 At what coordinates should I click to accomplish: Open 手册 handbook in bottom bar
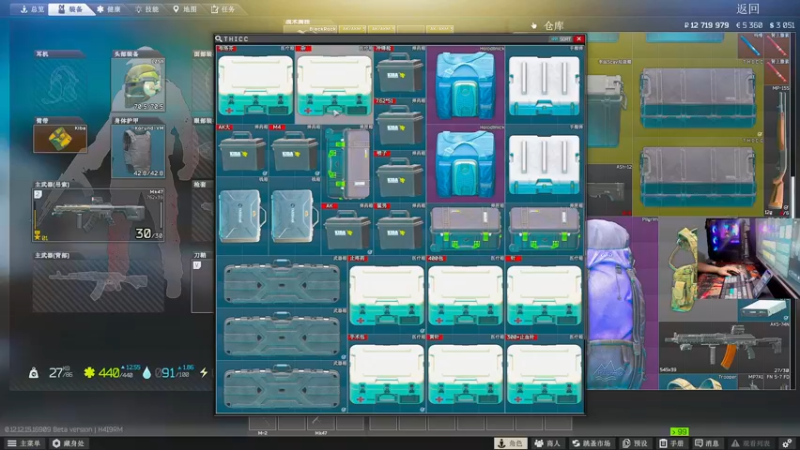[x=671, y=443]
